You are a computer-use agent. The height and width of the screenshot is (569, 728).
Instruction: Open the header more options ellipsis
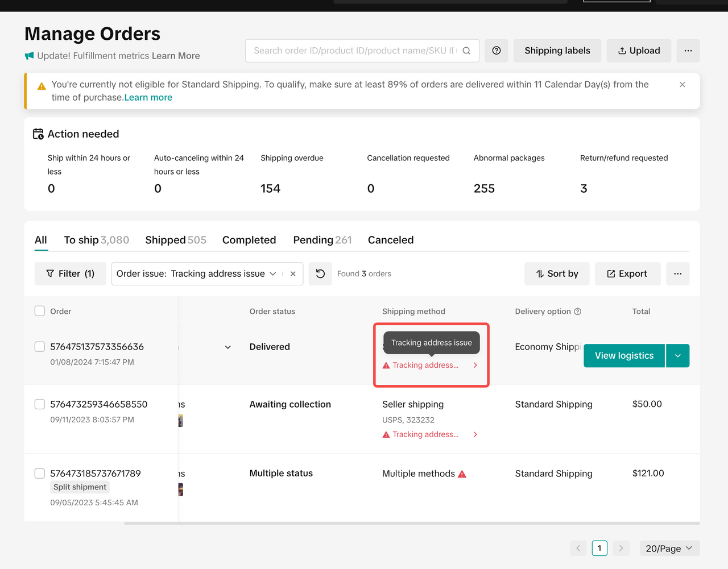pyautogui.click(x=688, y=51)
